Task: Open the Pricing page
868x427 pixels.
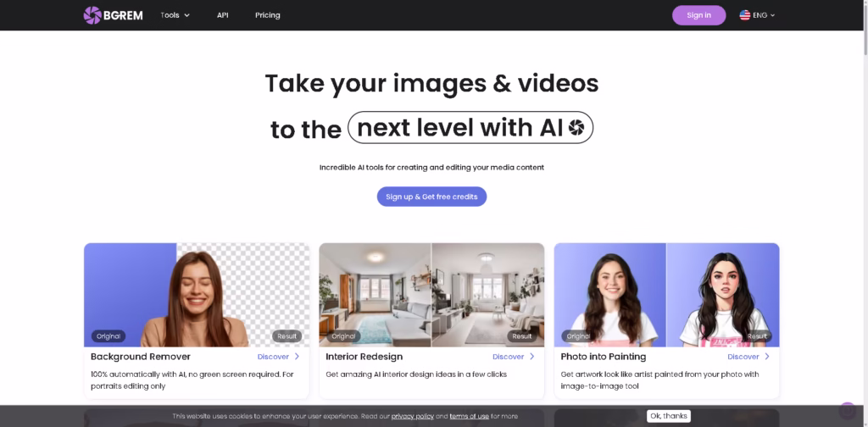Action: pyautogui.click(x=267, y=15)
